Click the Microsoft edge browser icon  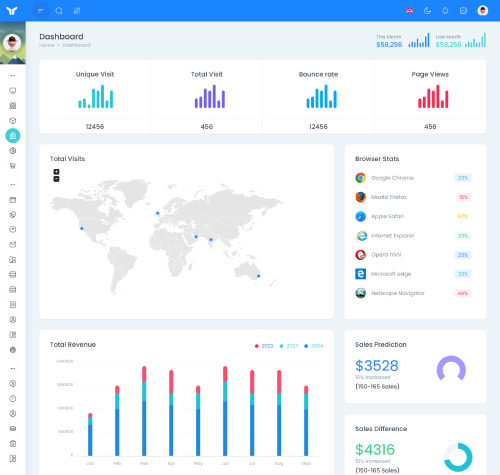[360, 274]
